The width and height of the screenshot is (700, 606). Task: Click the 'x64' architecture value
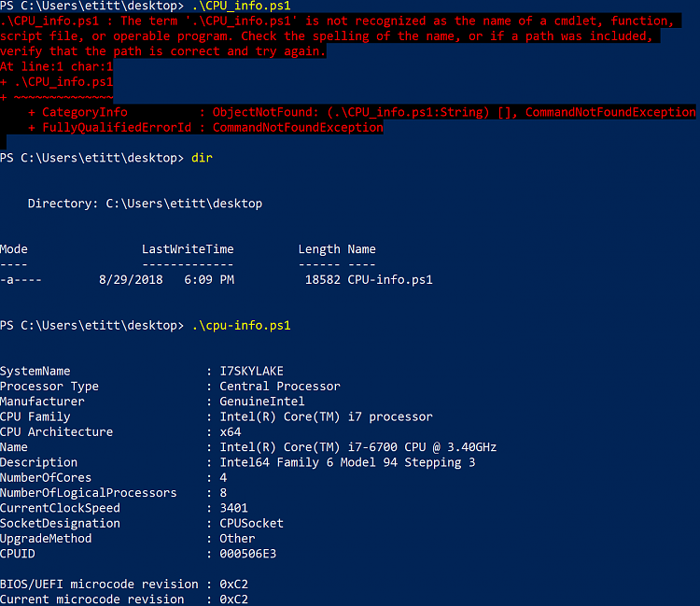(x=231, y=431)
